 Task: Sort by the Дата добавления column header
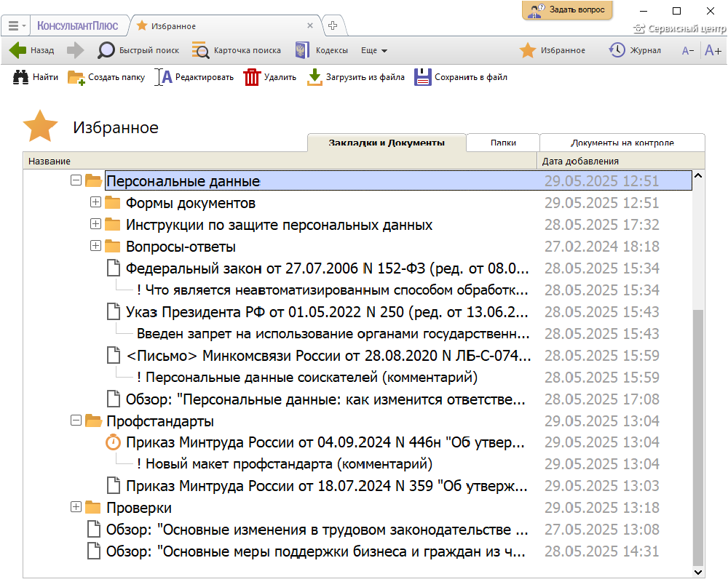621,161
